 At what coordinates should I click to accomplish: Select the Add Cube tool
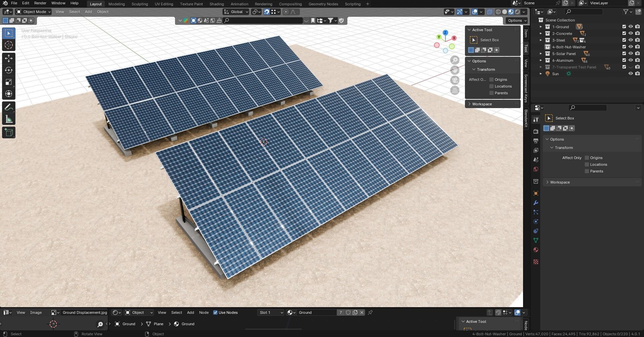click(x=9, y=133)
